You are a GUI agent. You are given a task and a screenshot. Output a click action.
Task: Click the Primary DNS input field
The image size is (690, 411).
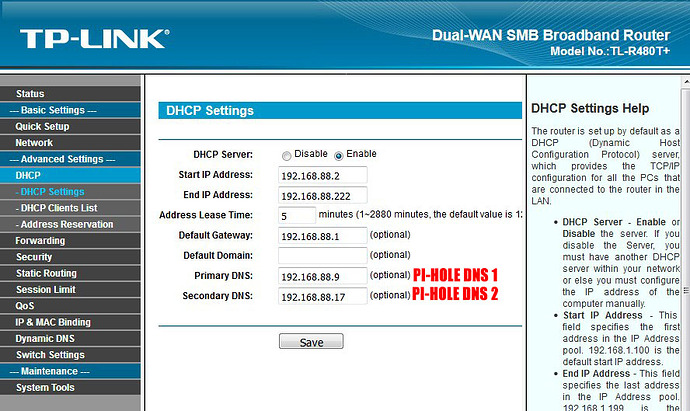(323, 275)
